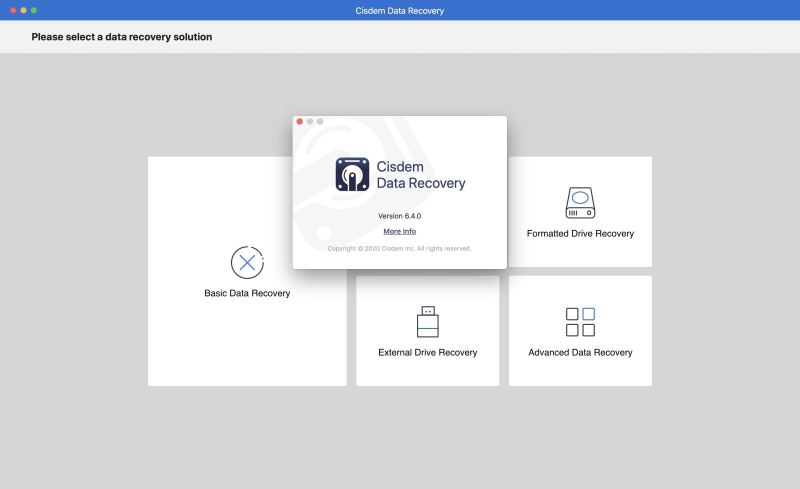Click the External Drive Recovery USB icon
The height and width of the screenshot is (489, 800).
click(428, 322)
